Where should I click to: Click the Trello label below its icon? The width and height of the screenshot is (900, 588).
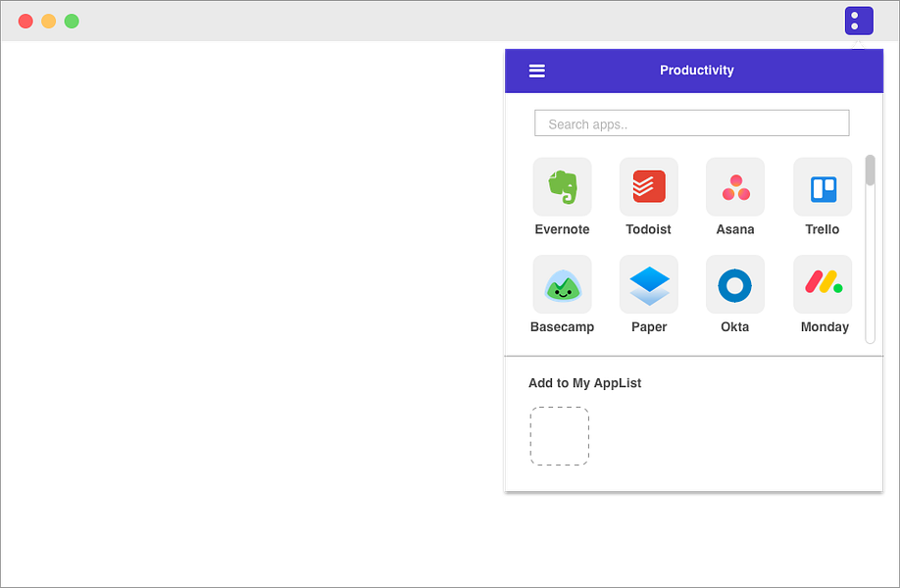[x=823, y=228]
